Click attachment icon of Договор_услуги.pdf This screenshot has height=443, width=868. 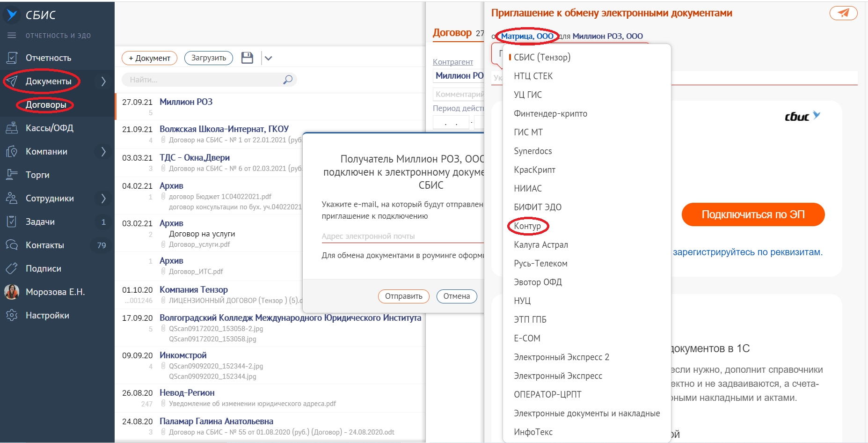163,244
